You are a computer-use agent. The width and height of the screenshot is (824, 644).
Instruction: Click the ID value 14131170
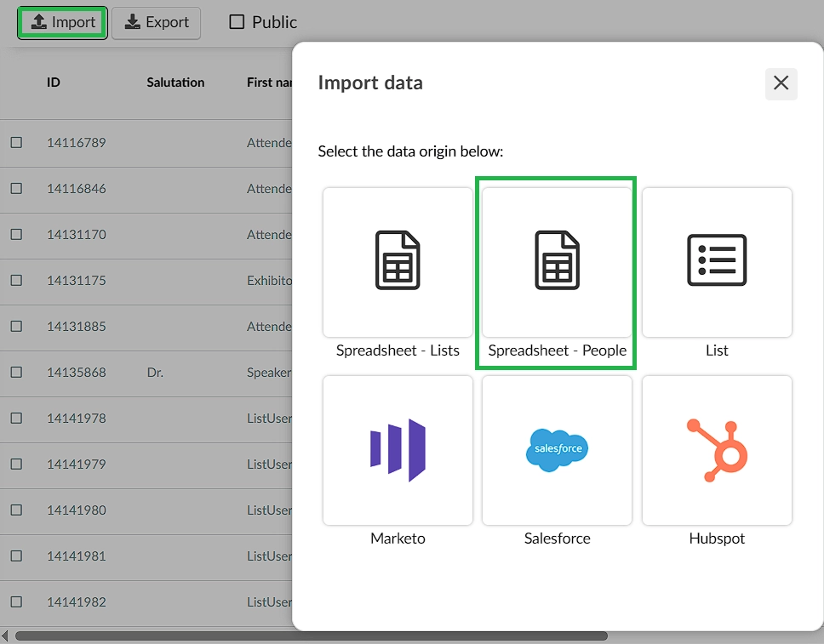tap(77, 234)
